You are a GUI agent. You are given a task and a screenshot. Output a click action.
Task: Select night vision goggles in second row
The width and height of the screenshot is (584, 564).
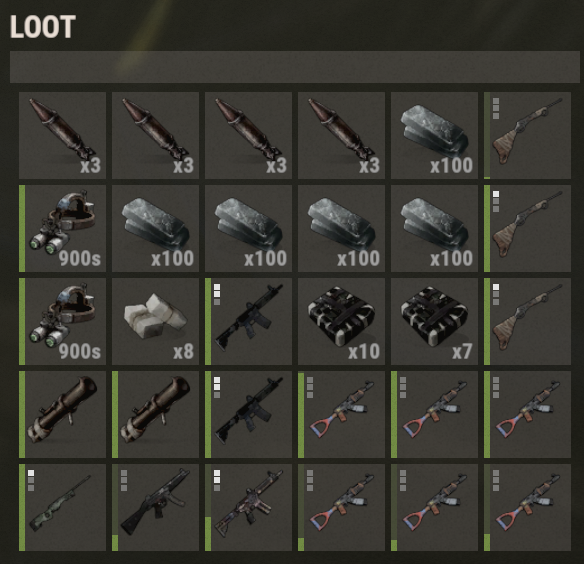(x=62, y=228)
